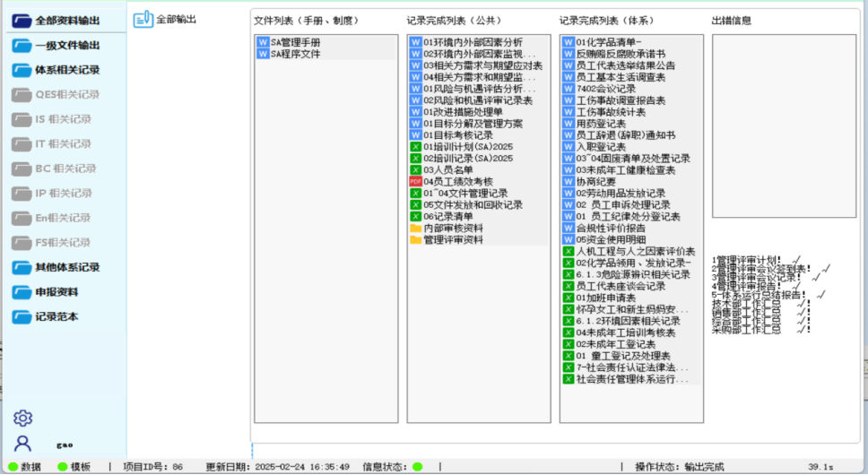The width and height of the screenshot is (868, 475).
Task: Click folder icon of 内部审核资料
Action: click(x=416, y=228)
